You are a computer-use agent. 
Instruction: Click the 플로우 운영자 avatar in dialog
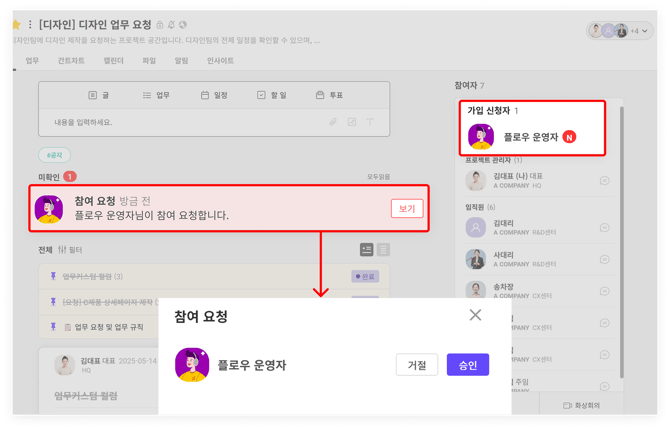tap(191, 365)
